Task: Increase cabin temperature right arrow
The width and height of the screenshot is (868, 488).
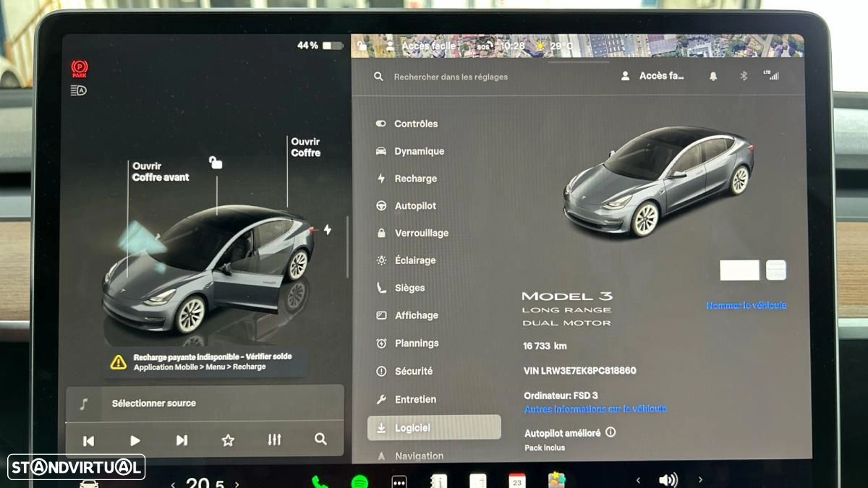Action: [237, 484]
